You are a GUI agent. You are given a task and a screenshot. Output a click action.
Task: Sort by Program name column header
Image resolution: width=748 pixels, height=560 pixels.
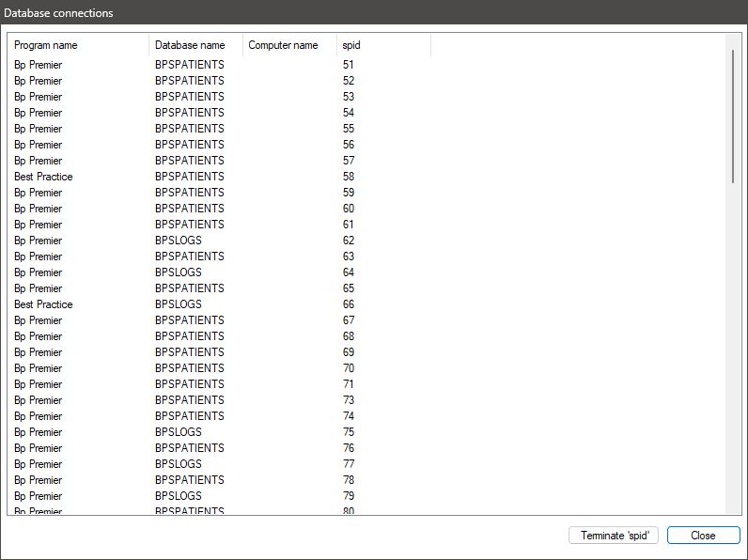point(78,45)
